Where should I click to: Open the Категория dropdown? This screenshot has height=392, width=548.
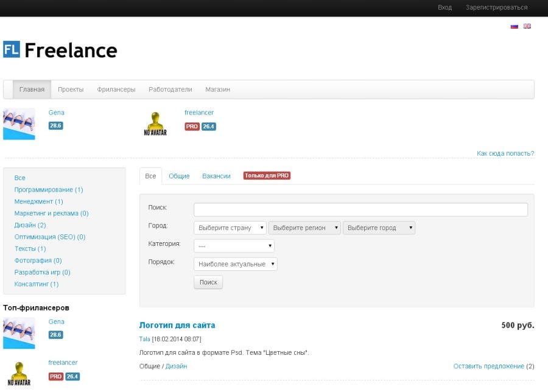234,246
